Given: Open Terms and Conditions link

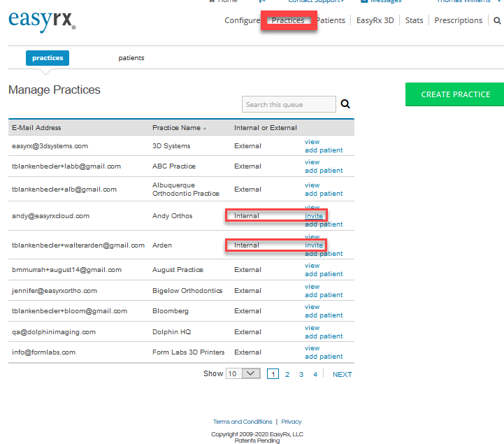Looking at the screenshot, I should pos(243,422).
